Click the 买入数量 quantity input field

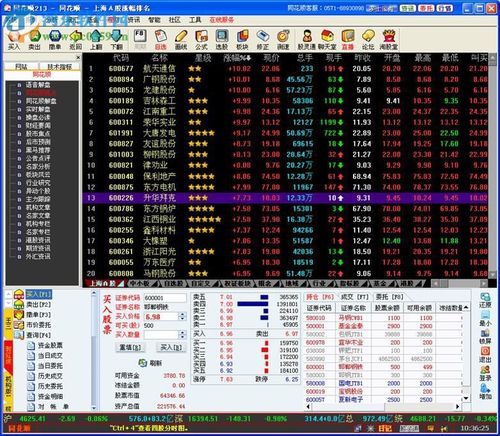point(161,335)
